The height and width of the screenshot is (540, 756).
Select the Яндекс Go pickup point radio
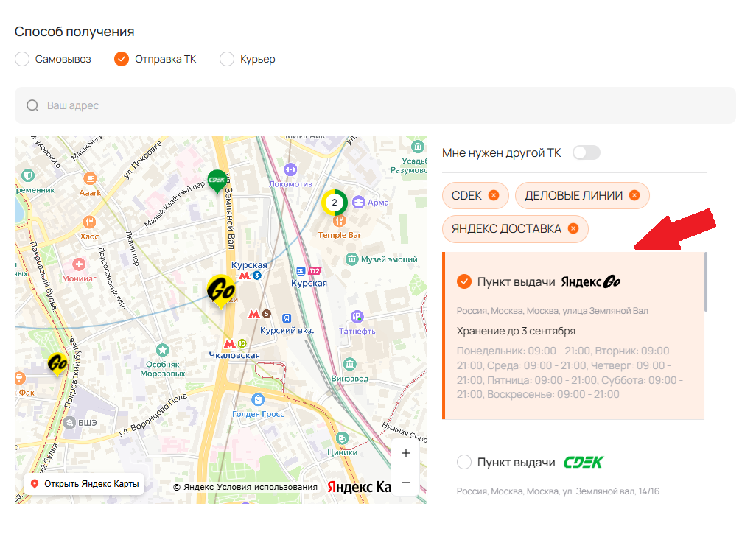pos(463,281)
